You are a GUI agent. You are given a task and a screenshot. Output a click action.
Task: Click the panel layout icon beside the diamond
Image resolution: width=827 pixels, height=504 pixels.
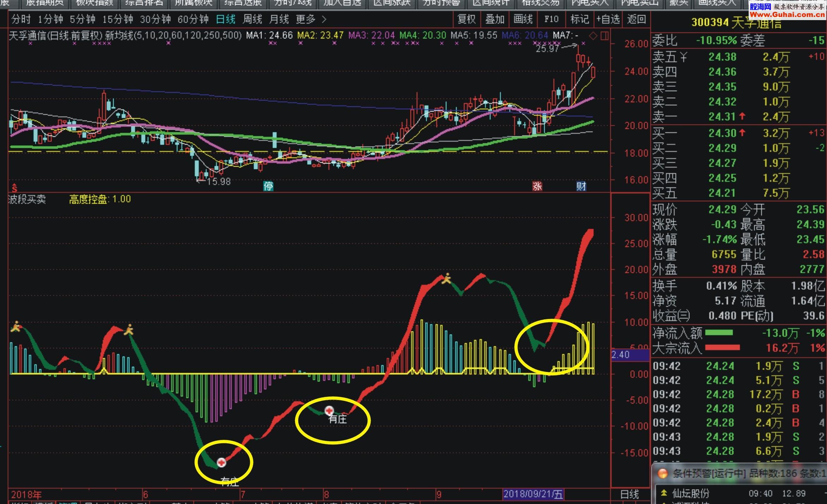point(605,36)
